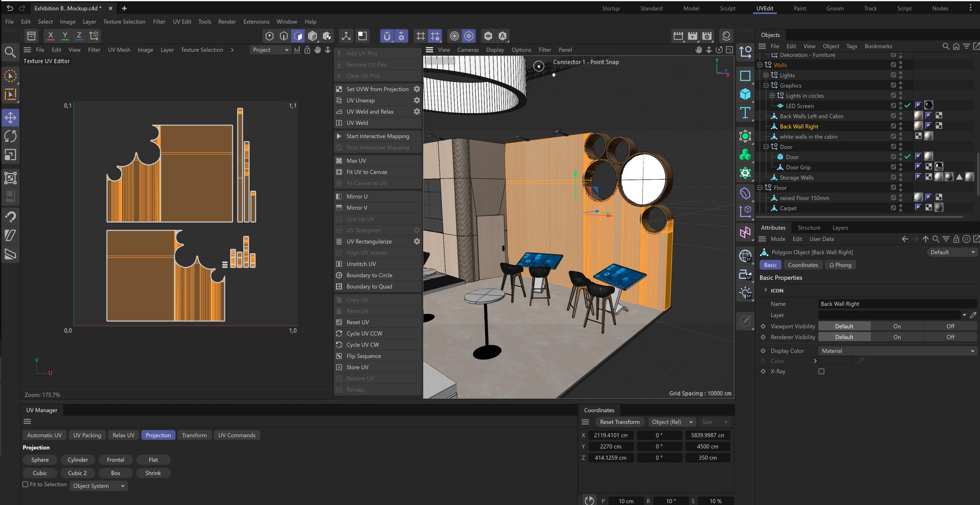The height and width of the screenshot is (505, 980).
Task: Lock the X axis
Action: coord(50,36)
